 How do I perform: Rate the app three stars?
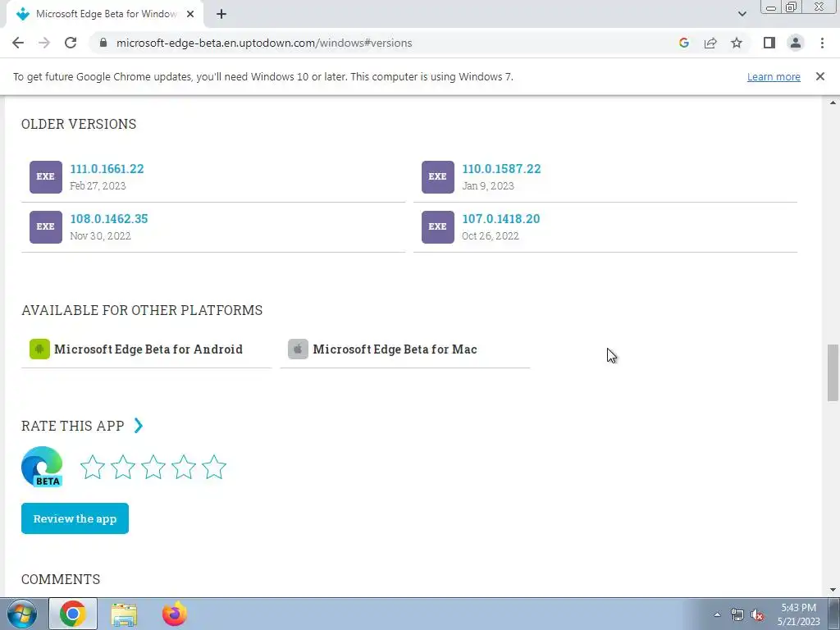(x=153, y=467)
